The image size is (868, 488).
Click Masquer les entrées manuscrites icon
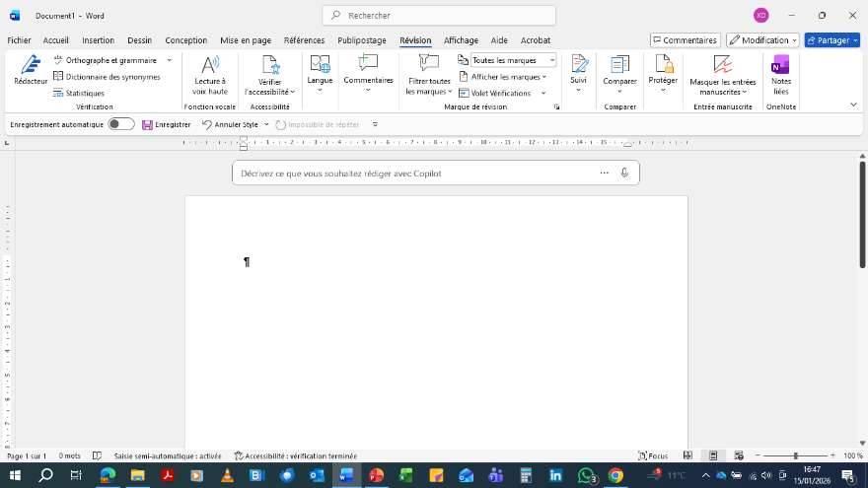point(722,65)
